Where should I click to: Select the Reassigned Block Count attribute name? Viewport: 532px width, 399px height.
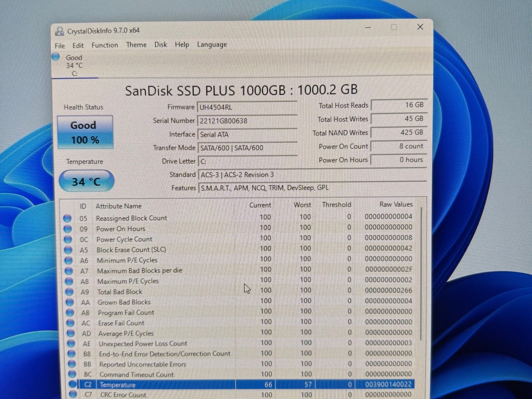coord(131,218)
